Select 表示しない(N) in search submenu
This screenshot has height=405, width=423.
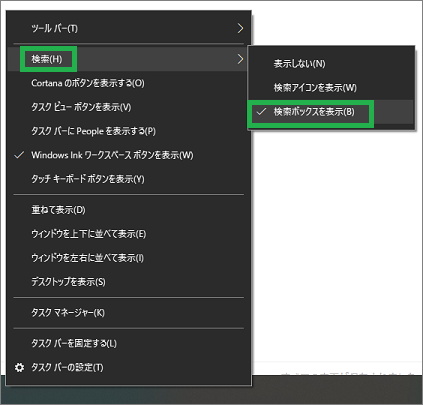click(331, 64)
